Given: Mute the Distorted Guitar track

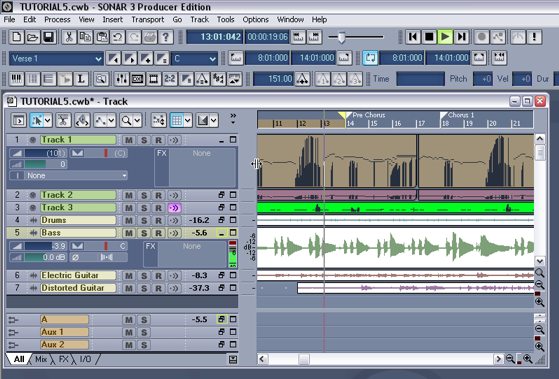Looking at the screenshot, I should click(129, 288).
